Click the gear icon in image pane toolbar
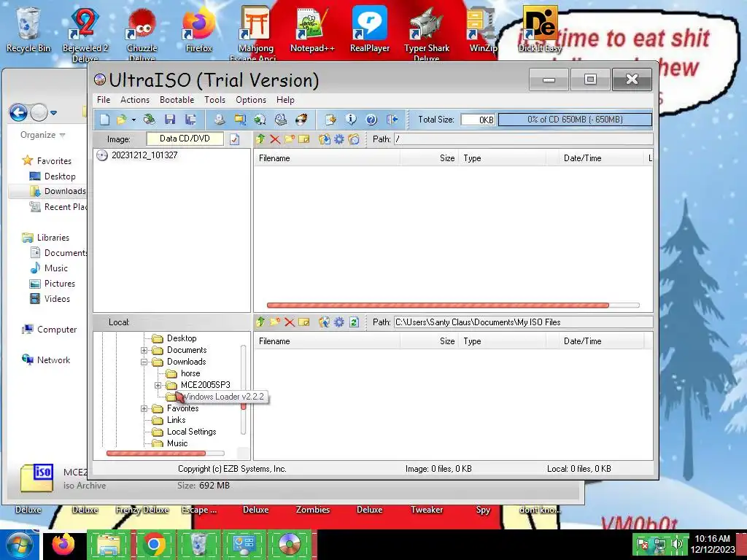The image size is (747, 560). [338, 139]
